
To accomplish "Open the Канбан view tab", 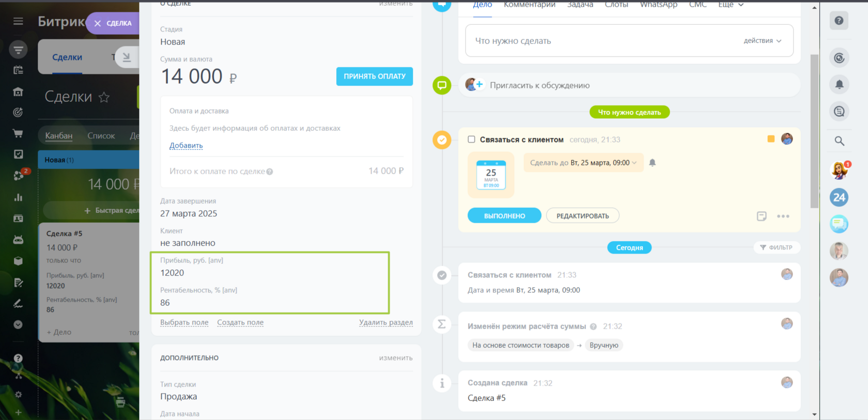I will tap(59, 136).
